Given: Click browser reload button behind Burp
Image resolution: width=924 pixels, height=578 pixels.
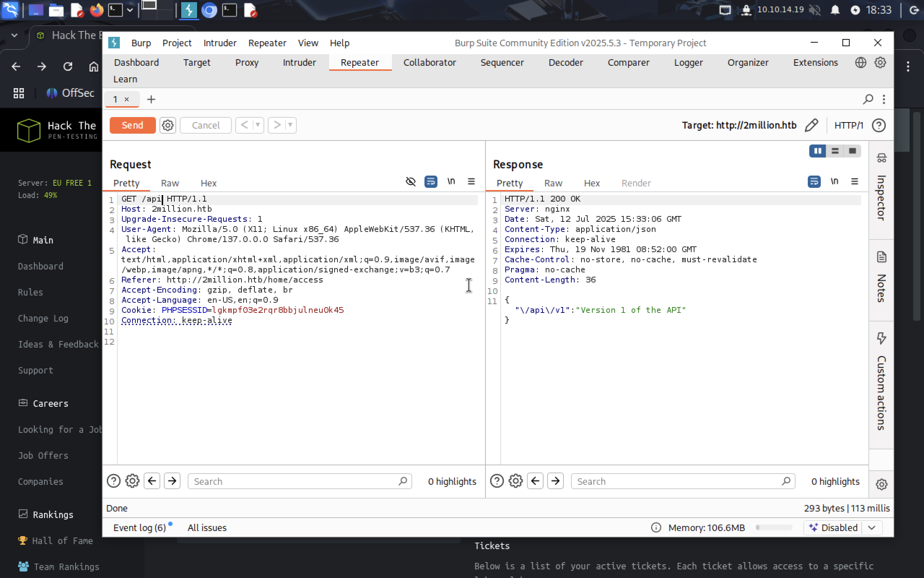Looking at the screenshot, I should tap(67, 66).
